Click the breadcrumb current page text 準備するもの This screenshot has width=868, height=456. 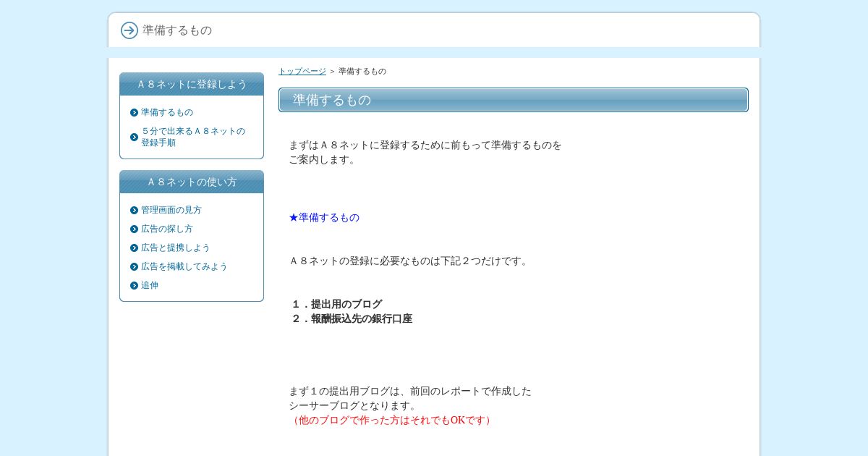coord(362,71)
